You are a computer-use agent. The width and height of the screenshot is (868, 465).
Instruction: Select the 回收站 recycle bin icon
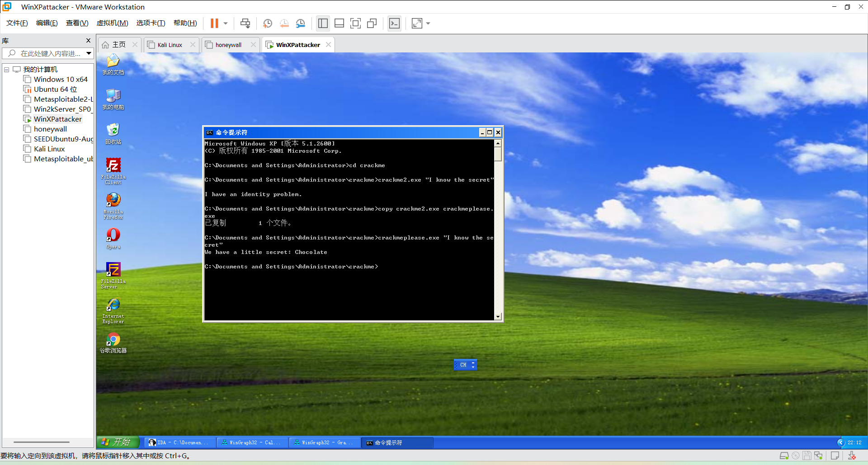[x=113, y=134]
